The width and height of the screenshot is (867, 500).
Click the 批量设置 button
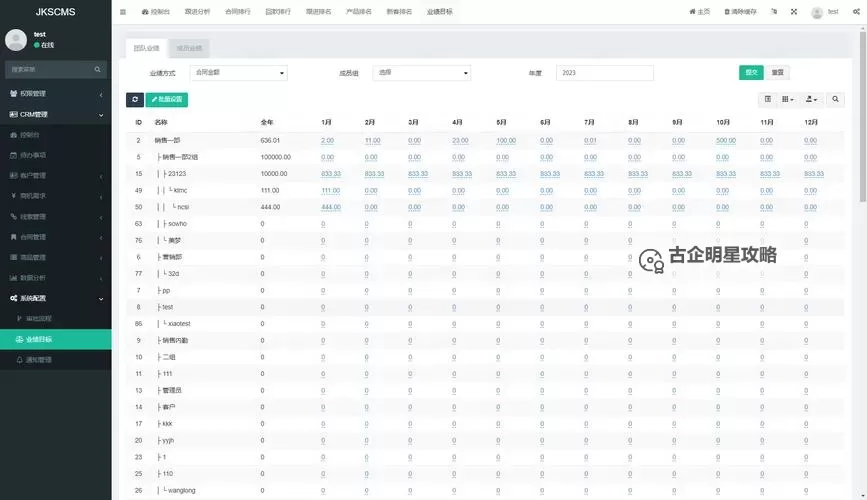click(167, 99)
